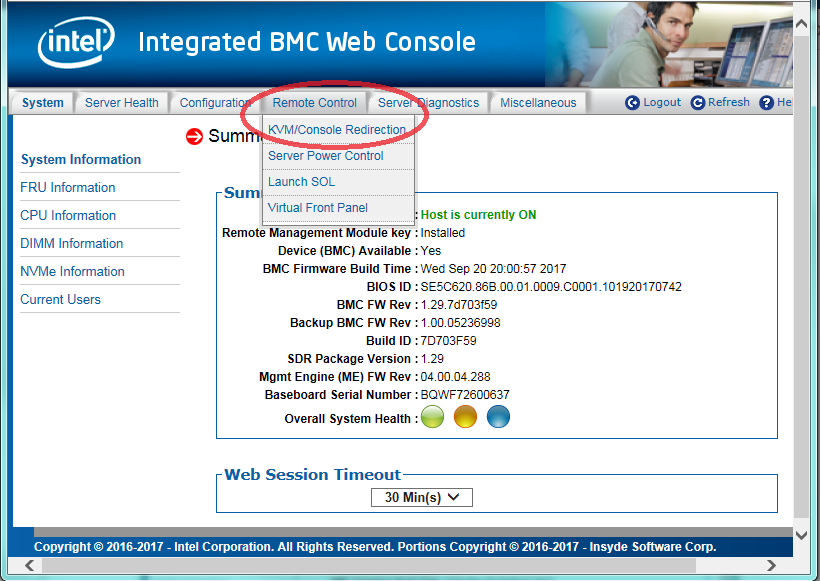Click the Logout icon
820x581 pixels.
point(632,103)
